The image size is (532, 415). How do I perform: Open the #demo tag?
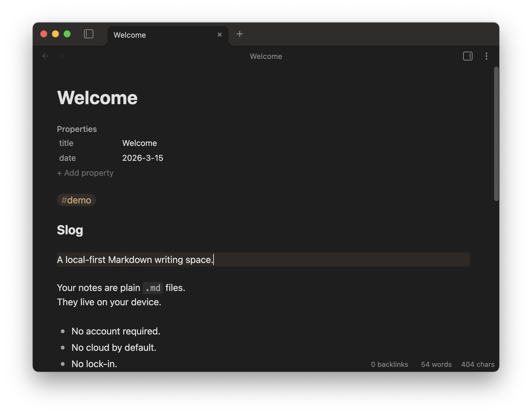tap(76, 200)
